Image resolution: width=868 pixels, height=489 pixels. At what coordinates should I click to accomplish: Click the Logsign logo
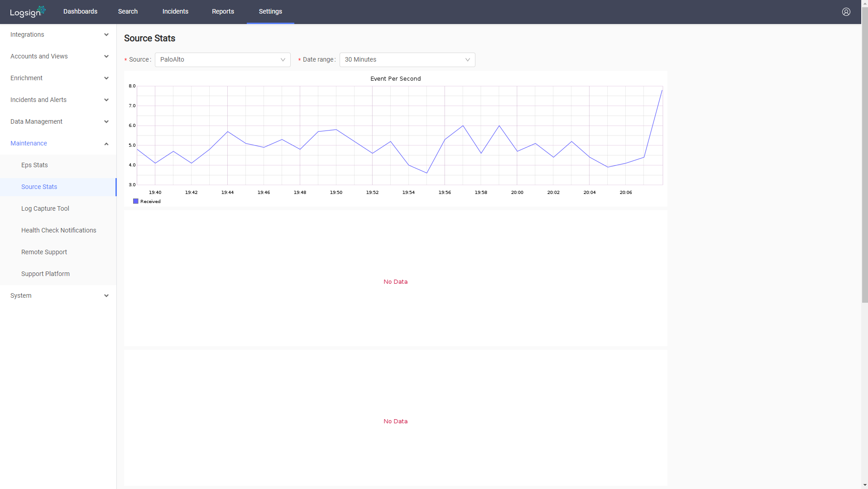(28, 12)
